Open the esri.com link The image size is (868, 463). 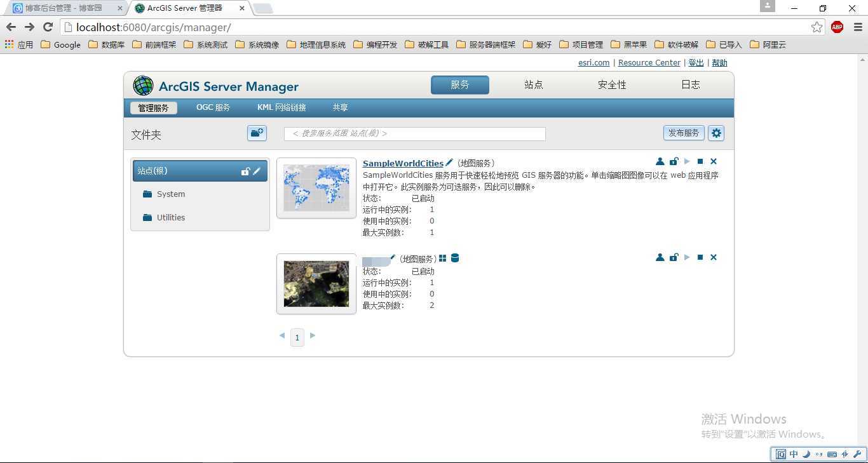tap(593, 63)
